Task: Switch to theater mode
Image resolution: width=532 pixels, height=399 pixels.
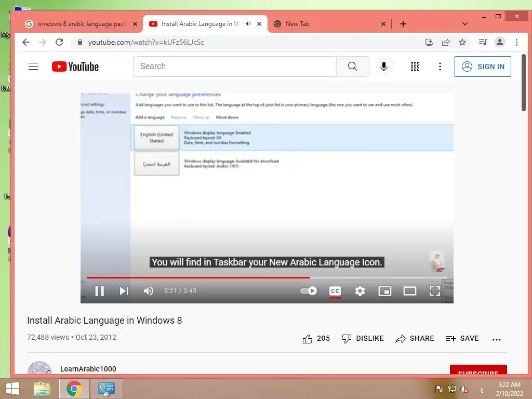Action: tap(410, 291)
